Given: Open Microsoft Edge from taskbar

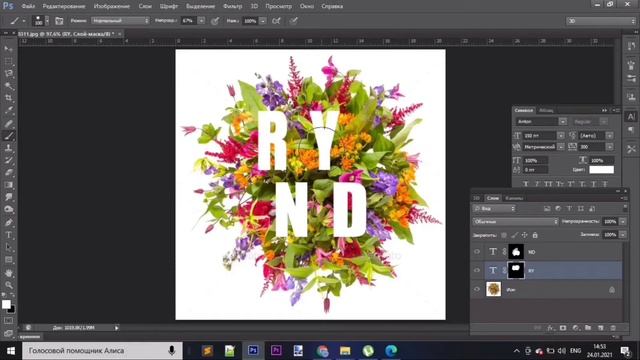Looking at the screenshot, I should pos(391,351).
